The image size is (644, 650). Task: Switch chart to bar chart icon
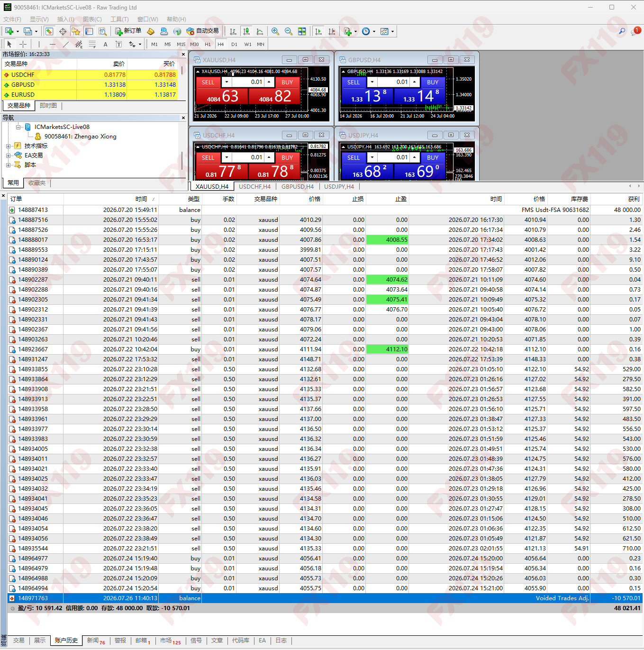click(233, 31)
